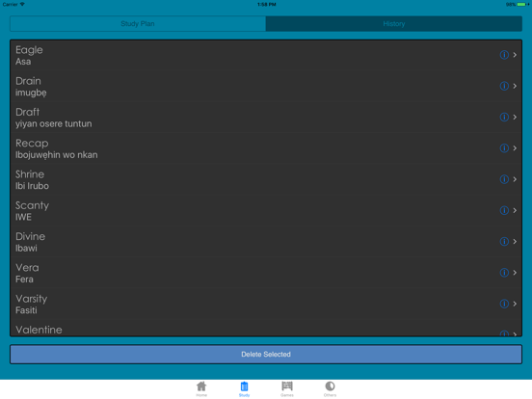Open Study tab in bottom bar
532x399 pixels.
(x=244, y=388)
